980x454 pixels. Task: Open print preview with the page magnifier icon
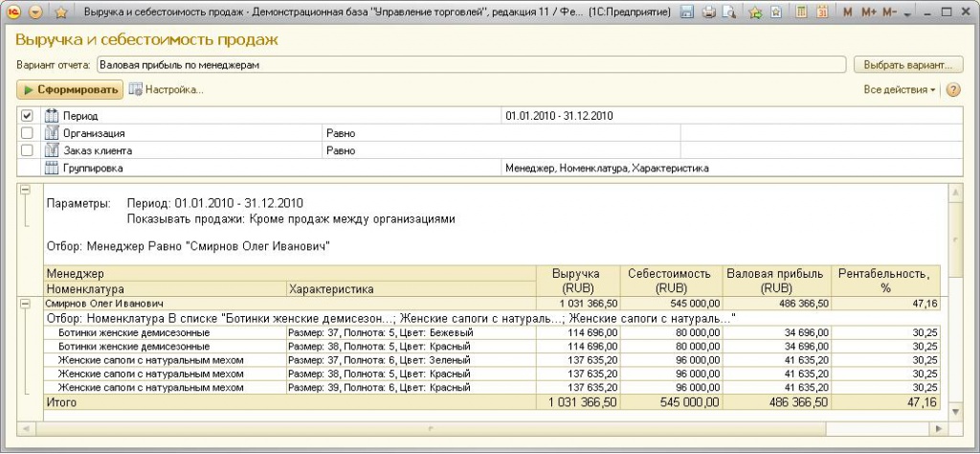point(728,11)
